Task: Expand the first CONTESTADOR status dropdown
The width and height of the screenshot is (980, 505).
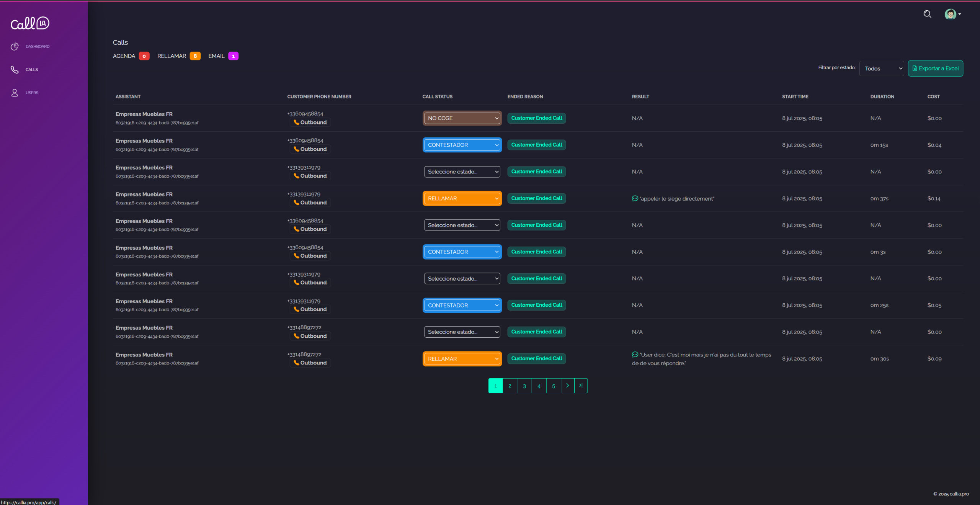Action: tap(462, 145)
